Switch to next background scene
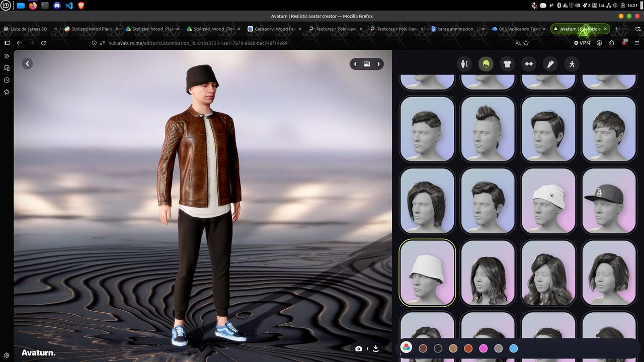Image resolution: width=644 pixels, height=362 pixels. tap(379, 64)
